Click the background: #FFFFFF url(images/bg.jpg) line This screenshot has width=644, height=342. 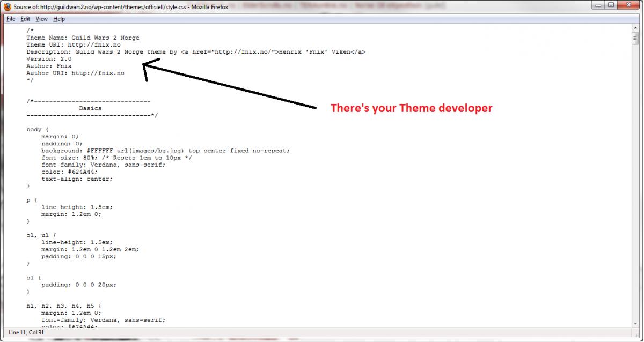pyautogui.click(x=166, y=151)
